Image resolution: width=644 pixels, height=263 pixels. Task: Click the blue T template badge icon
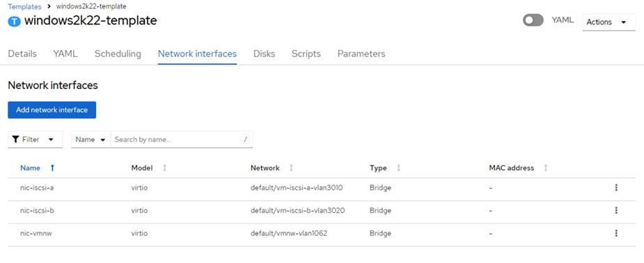tap(14, 22)
